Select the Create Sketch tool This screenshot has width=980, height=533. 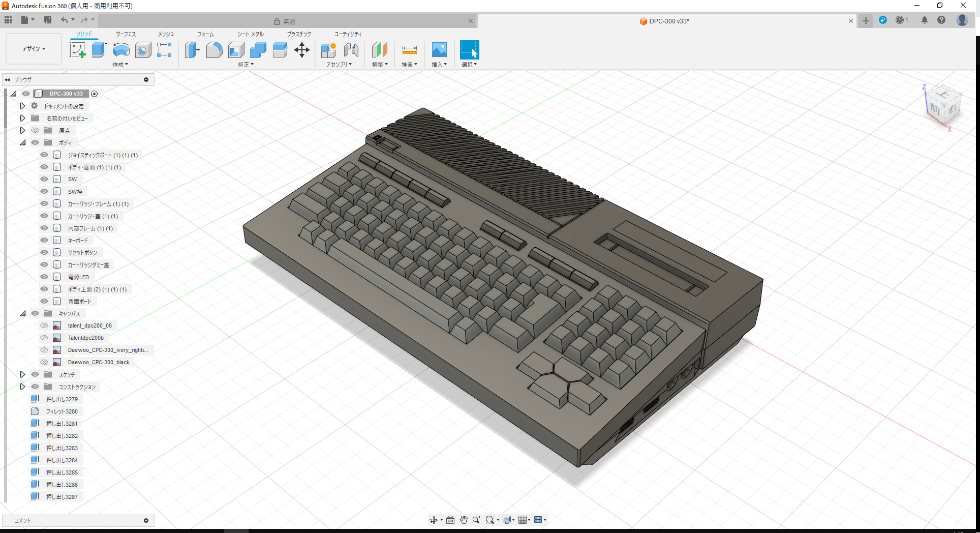[78, 49]
